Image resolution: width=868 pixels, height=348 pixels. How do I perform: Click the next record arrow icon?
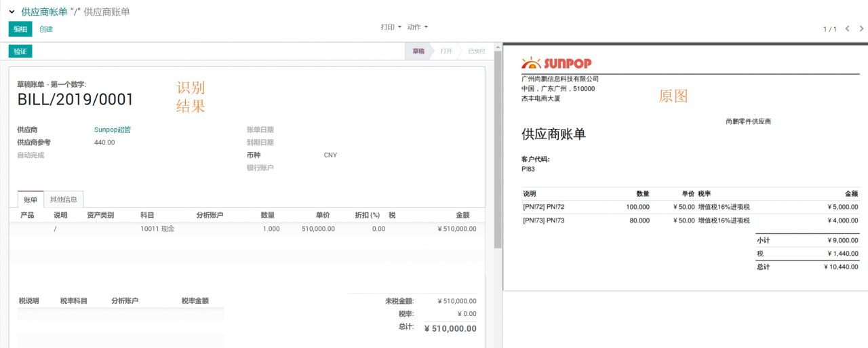(862, 29)
